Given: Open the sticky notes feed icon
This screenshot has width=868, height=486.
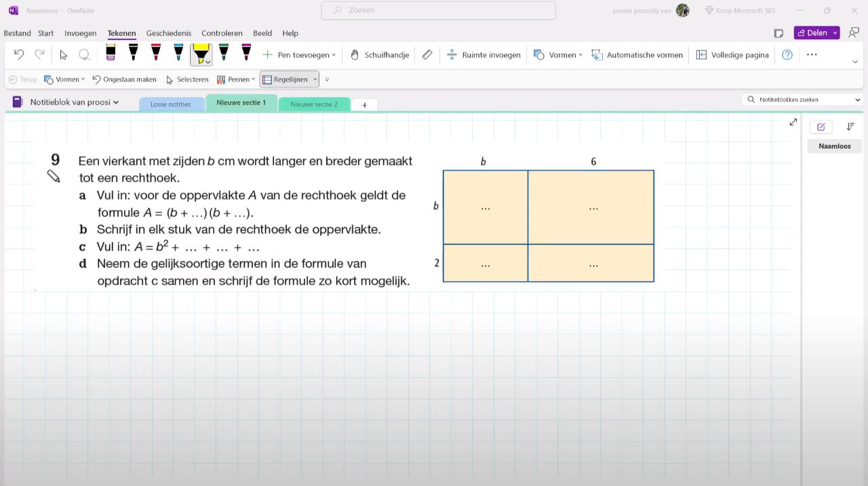Looking at the screenshot, I should [x=778, y=33].
